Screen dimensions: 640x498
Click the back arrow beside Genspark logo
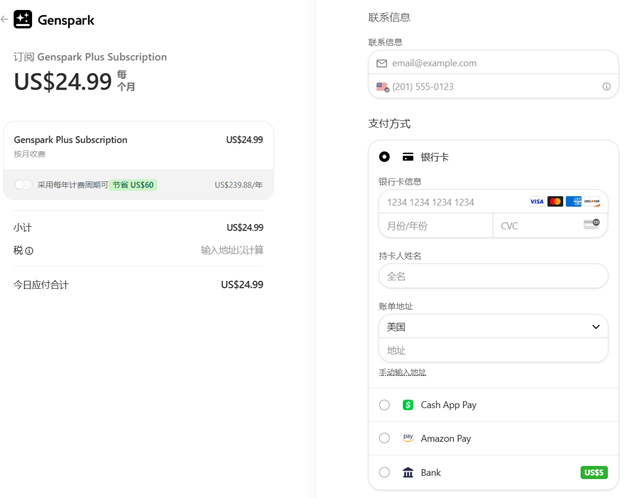(x=5, y=19)
